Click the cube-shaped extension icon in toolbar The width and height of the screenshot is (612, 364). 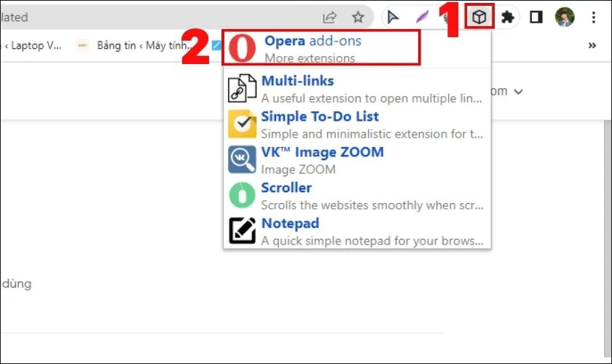tap(479, 17)
